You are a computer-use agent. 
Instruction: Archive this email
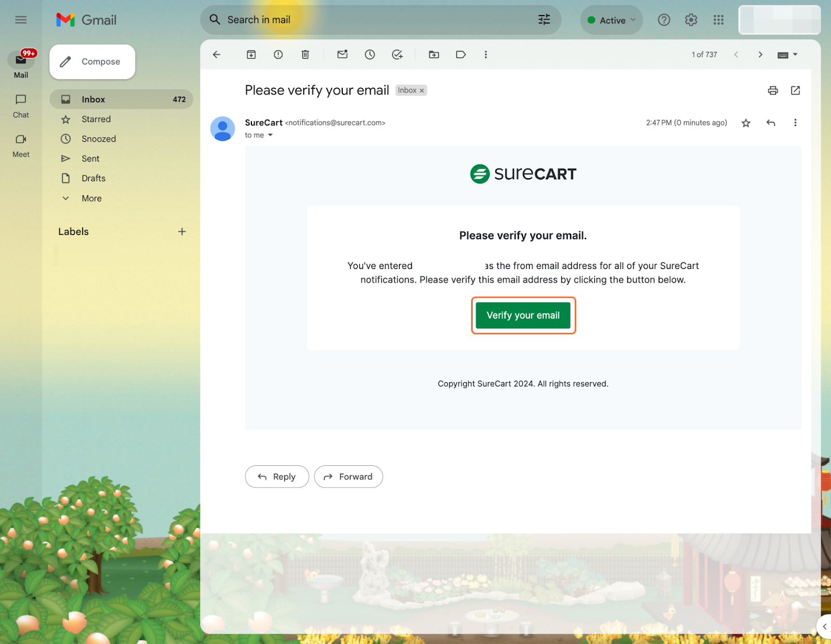[251, 55]
